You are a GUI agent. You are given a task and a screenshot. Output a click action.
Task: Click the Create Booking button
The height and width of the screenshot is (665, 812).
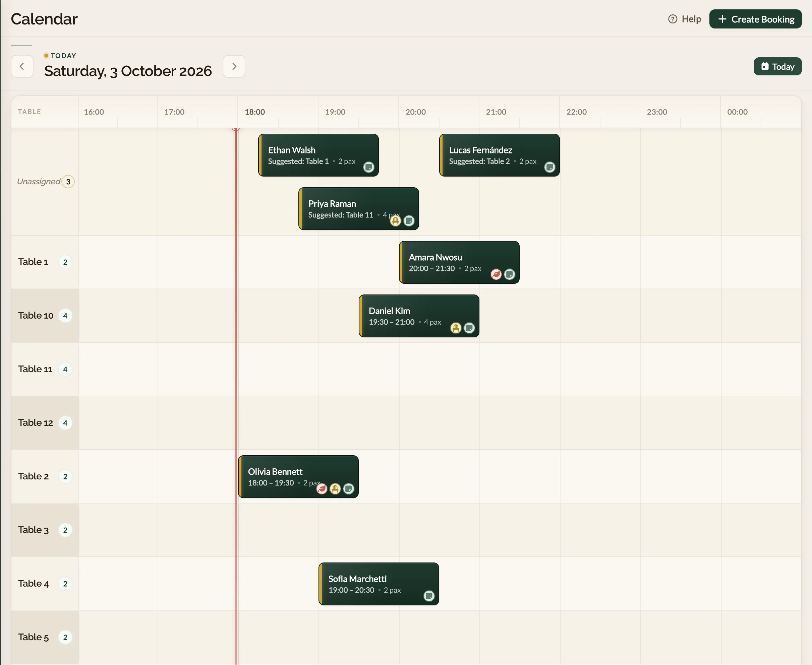[x=755, y=19]
